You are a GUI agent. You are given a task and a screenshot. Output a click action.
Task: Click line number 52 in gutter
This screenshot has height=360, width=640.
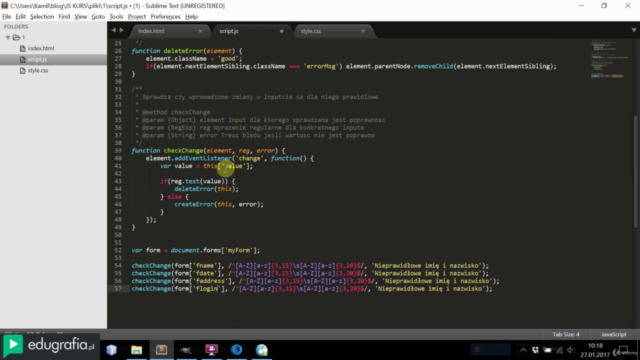[x=118, y=250]
